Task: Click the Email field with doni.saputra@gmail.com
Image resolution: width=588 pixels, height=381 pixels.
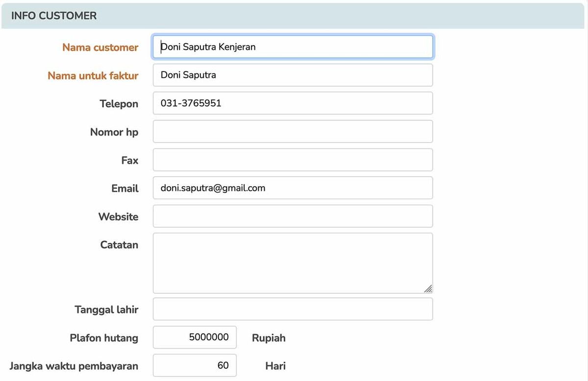Action: 293,188
